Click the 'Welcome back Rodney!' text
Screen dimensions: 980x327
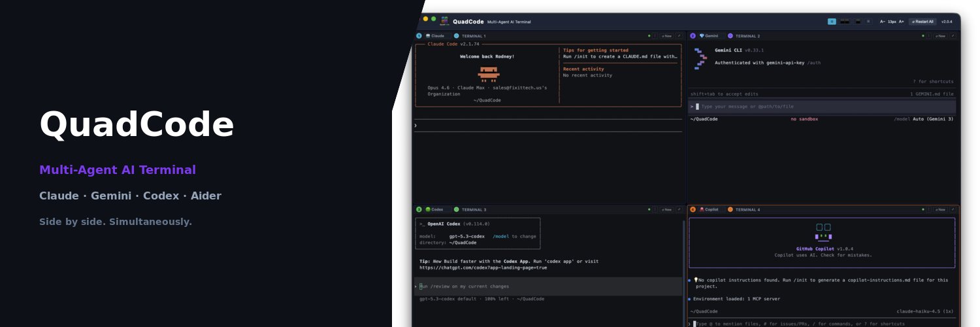[x=487, y=56]
